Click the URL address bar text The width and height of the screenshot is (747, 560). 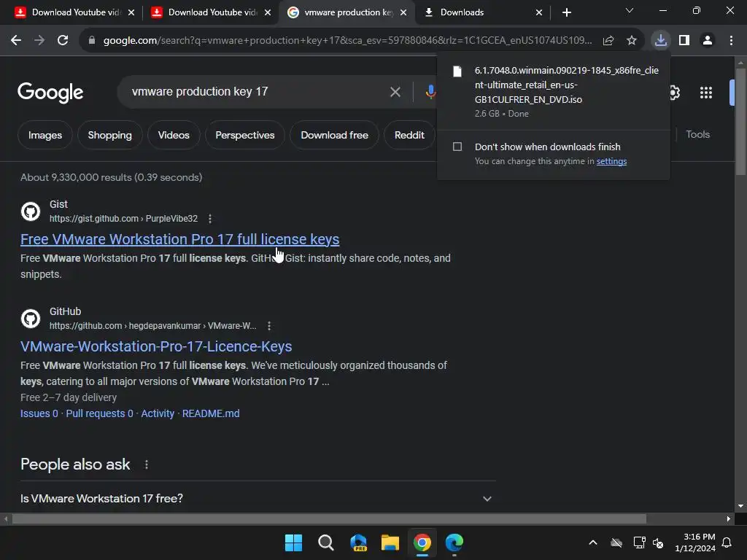348,41
